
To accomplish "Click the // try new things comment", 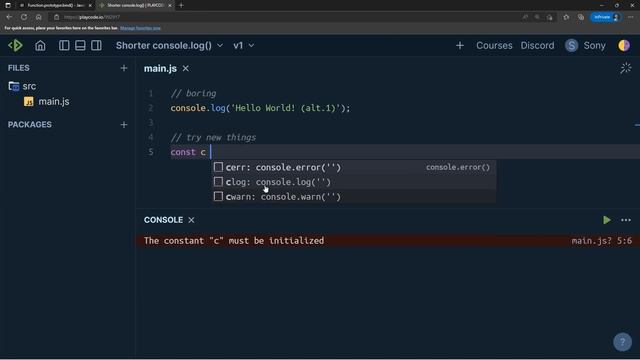I will [213, 138].
